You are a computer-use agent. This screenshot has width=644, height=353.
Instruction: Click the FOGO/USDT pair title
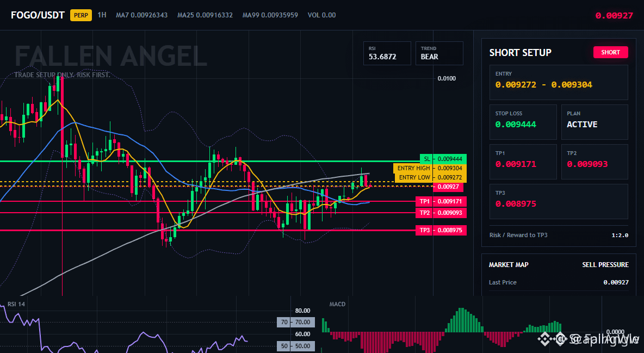pos(38,15)
